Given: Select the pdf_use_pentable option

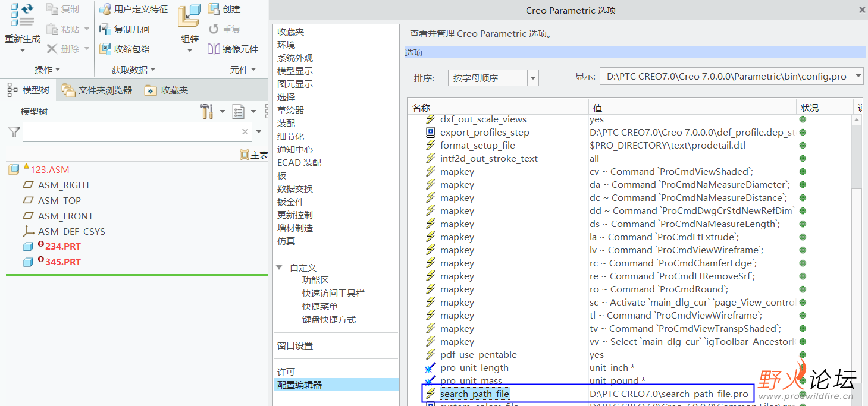Looking at the screenshot, I should (x=479, y=354).
